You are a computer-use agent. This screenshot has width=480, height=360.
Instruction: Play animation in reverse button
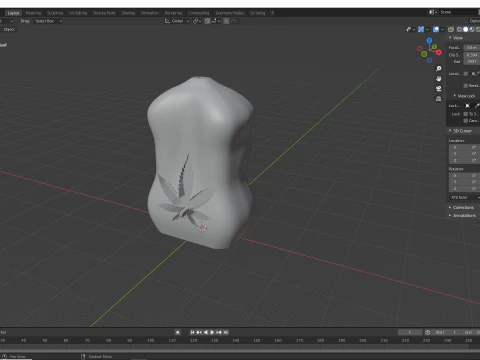(x=206, y=332)
